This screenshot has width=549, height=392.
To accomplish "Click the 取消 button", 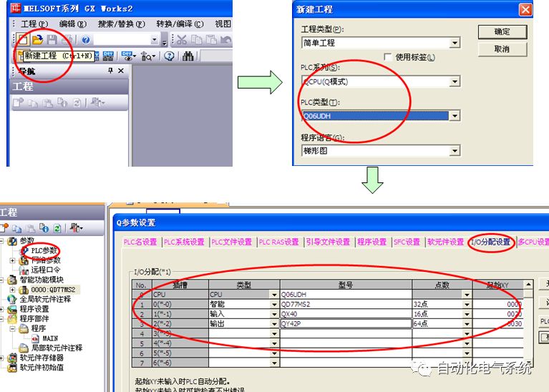I will [502, 49].
